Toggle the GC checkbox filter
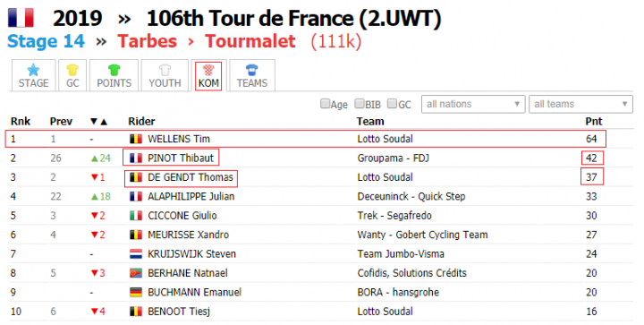This screenshot has height=325, width=644. click(x=393, y=104)
